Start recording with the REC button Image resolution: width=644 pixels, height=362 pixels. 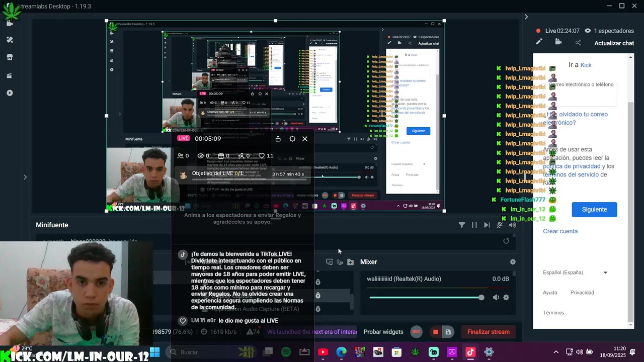pos(416,332)
